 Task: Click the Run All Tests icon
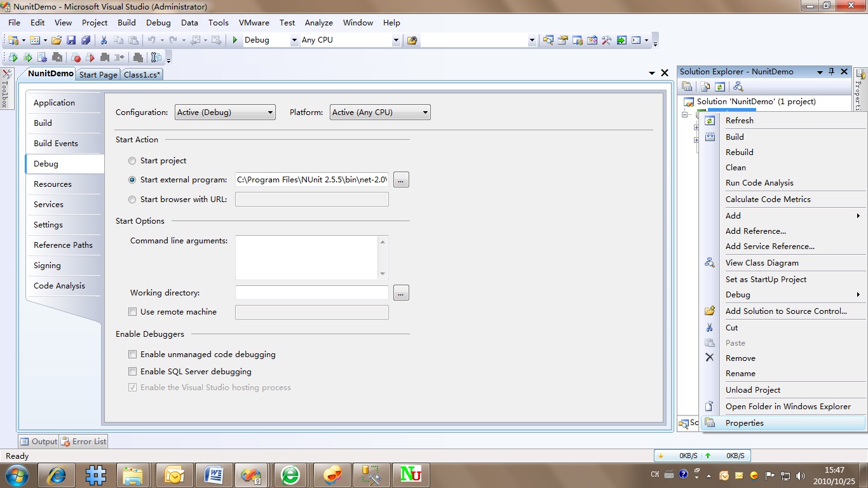pyautogui.click(x=28, y=58)
